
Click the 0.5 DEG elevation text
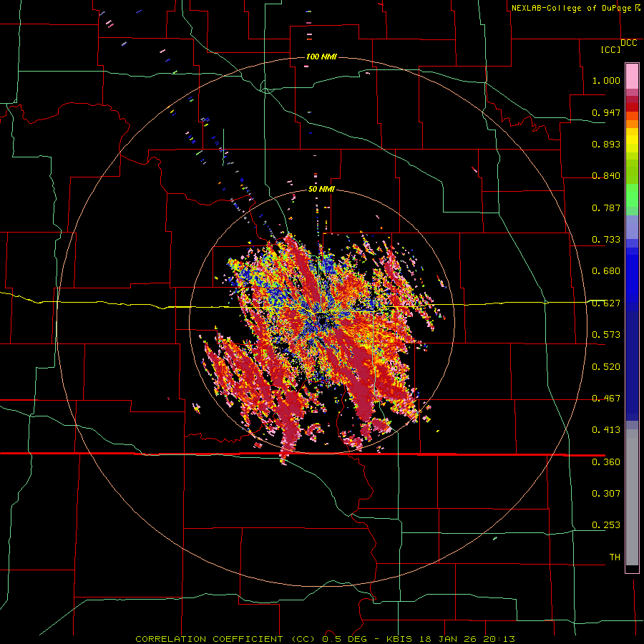[x=345, y=639]
